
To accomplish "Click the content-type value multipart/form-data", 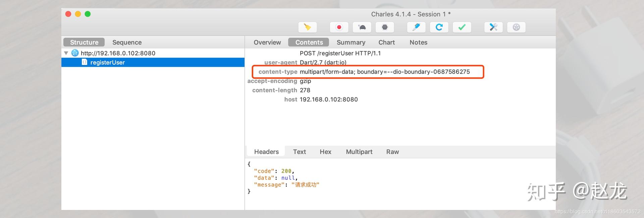I will (385, 72).
